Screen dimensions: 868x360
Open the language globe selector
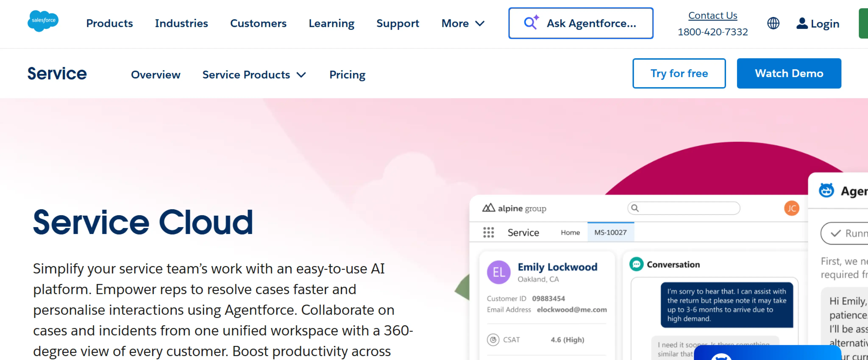[x=773, y=23]
